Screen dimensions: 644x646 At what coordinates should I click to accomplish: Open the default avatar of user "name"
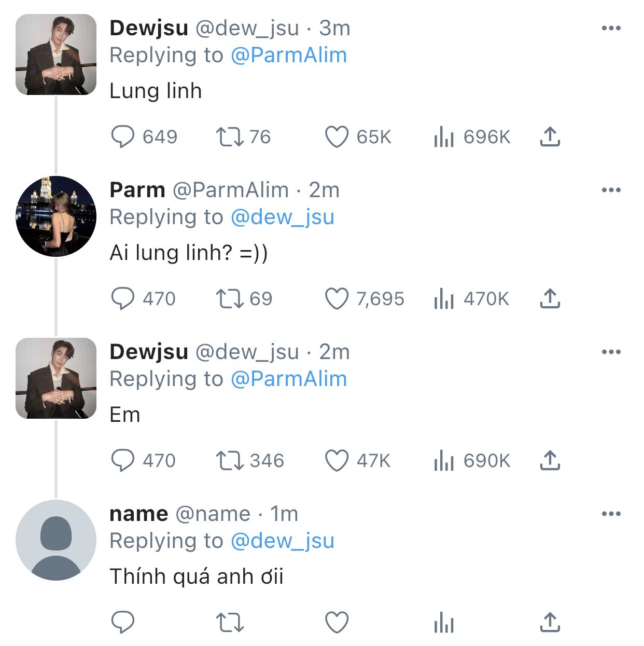56,540
